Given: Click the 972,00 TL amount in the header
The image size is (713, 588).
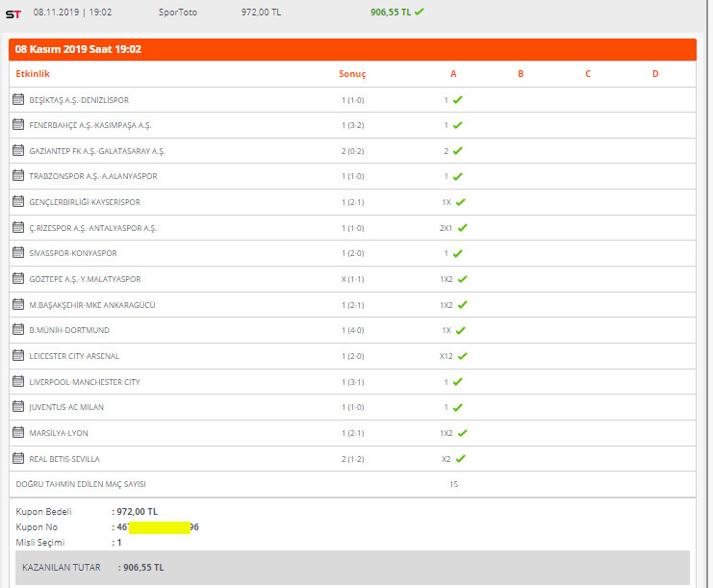Looking at the screenshot, I should [261, 13].
